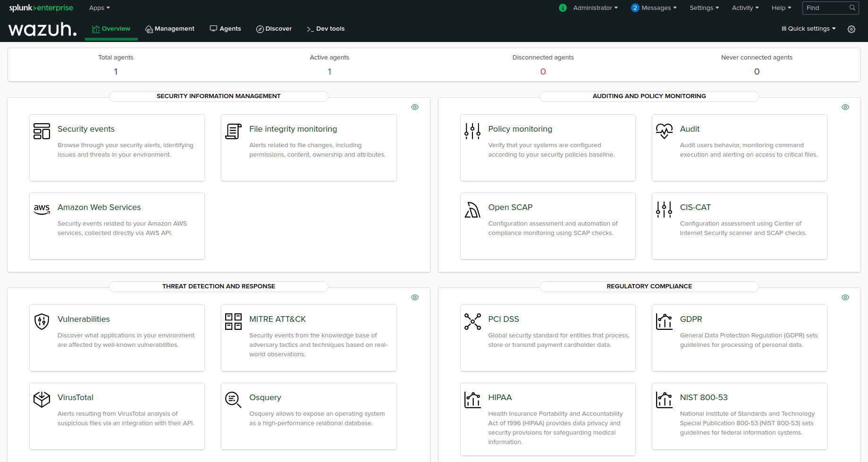Open settings via the gear icon
This screenshot has height=462, width=868.
point(851,29)
